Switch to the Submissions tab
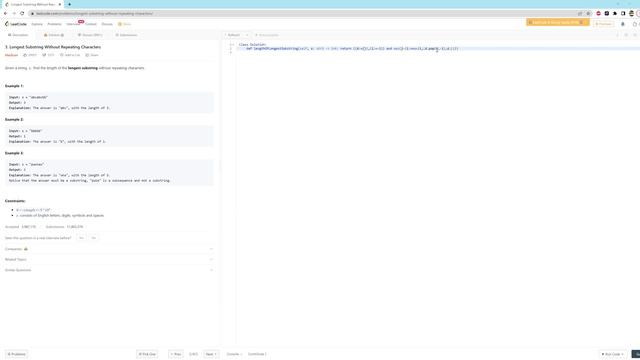This screenshot has height=360, width=640. click(126, 35)
